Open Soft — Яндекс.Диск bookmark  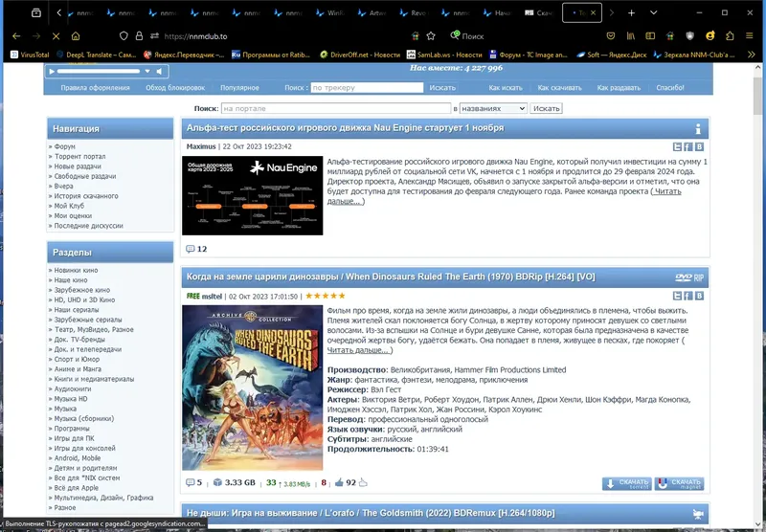click(x=611, y=55)
